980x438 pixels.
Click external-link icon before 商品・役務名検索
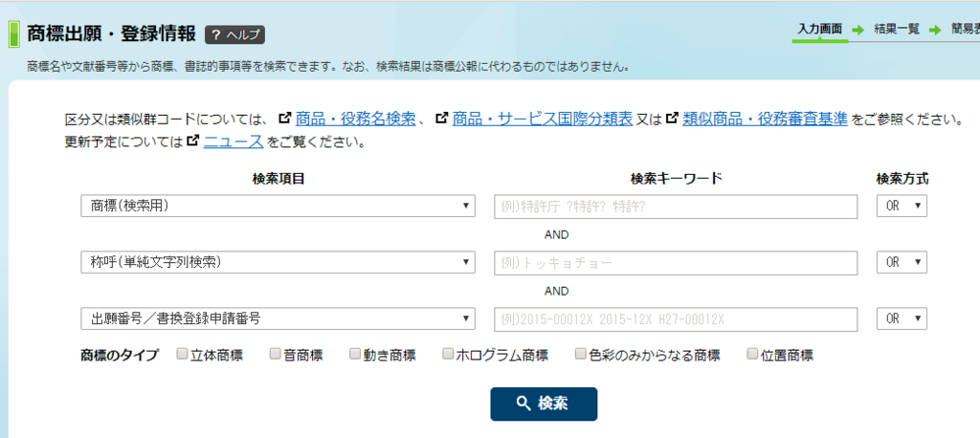point(285,117)
